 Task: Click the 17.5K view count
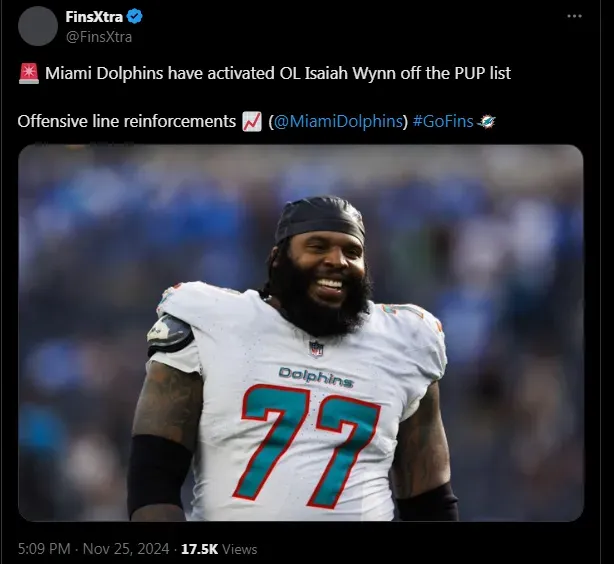click(x=199, y=549)
